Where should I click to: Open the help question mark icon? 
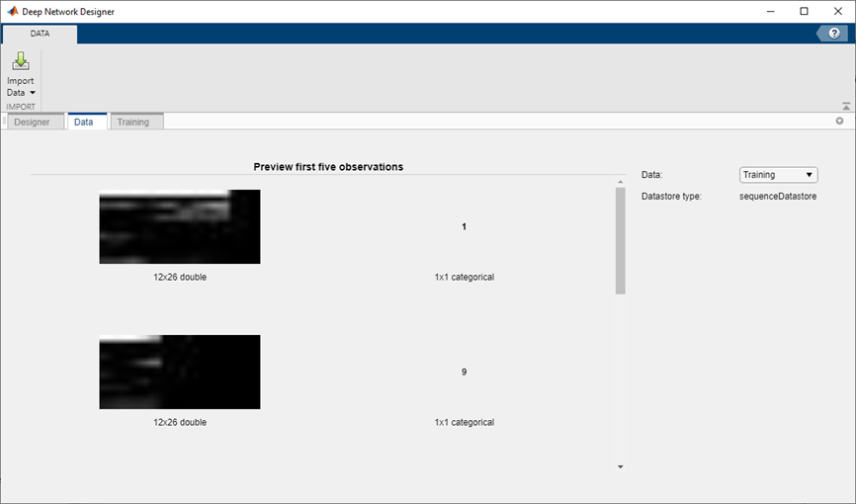(833, 34)
